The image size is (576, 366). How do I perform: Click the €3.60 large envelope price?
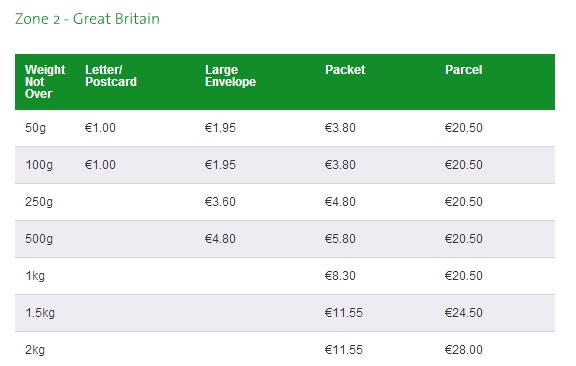[x=220, y=202]
